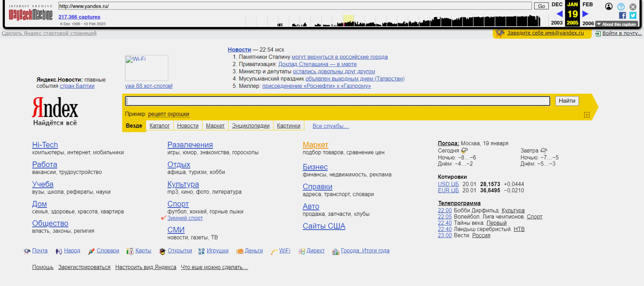644x286 pixels.
Task: Open the Почта mail icon
Action: [x=27, y=251]
